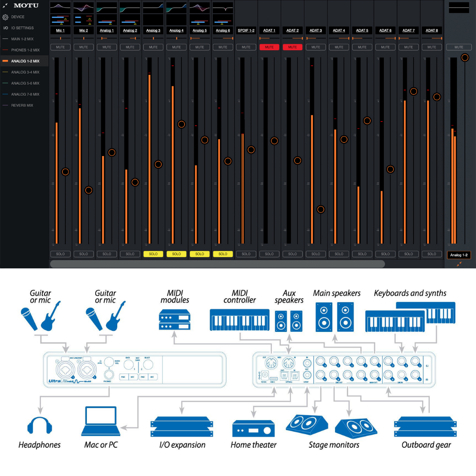Screen dimensions: 476x476
Task: Solo the ADAT 3 channel
Action: (x=316, y=254)
